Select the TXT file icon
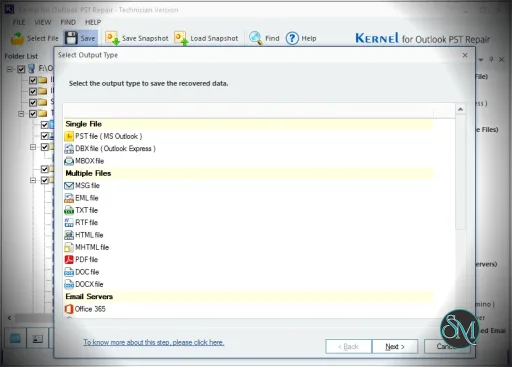Viewport: 512px width, 367px height. [69, 210]
